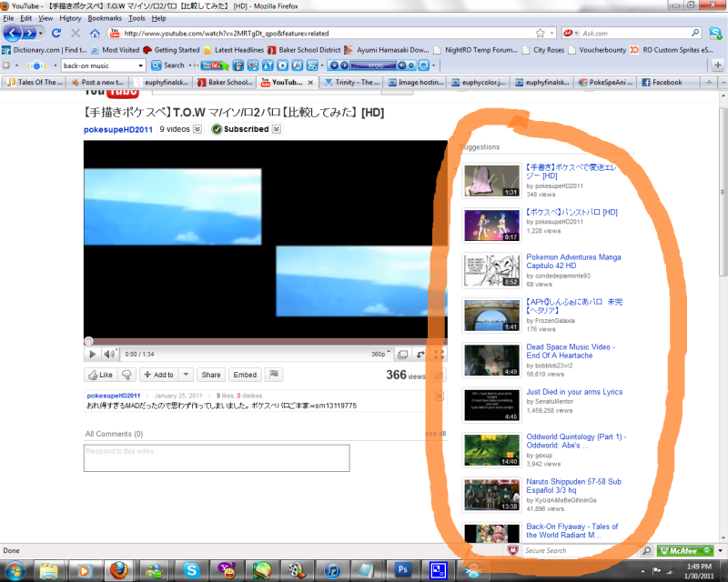The image size is (728, 582).
Task: Click the Forward navigation arrow
Action: [29, 33]
